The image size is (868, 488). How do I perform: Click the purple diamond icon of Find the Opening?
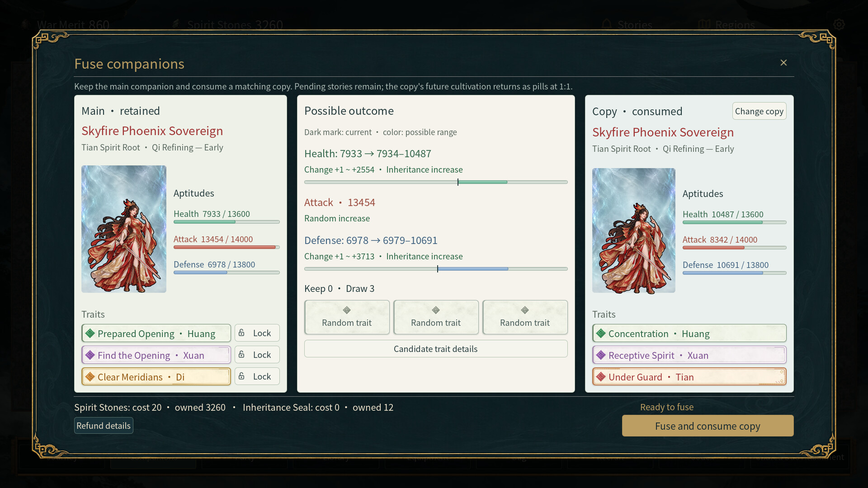pos(90,355)
